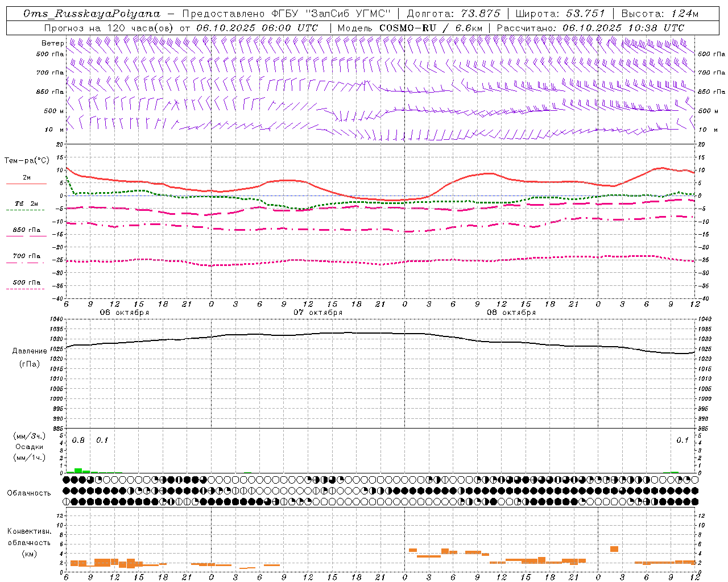Click the (км) unit label of convective cloudiness

click(29, 554)
